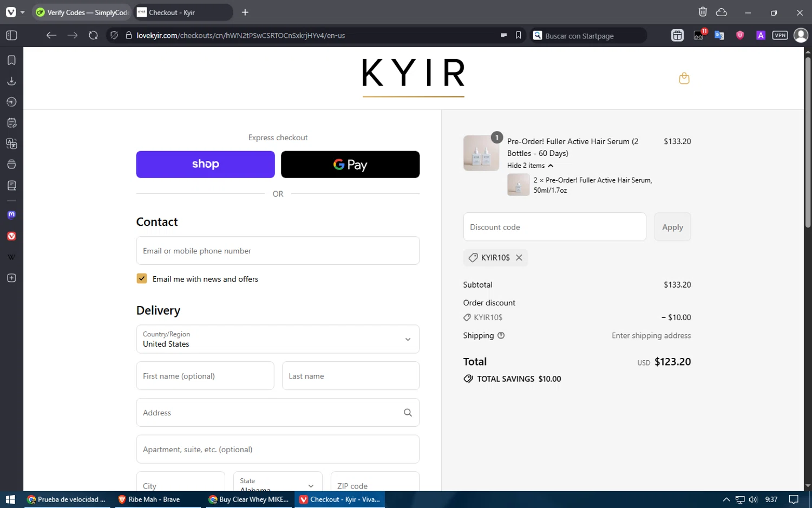Switch to Prueba de velocidad taskbar window
The width and height of the screenshot is (812, 508).
point(67,499)
